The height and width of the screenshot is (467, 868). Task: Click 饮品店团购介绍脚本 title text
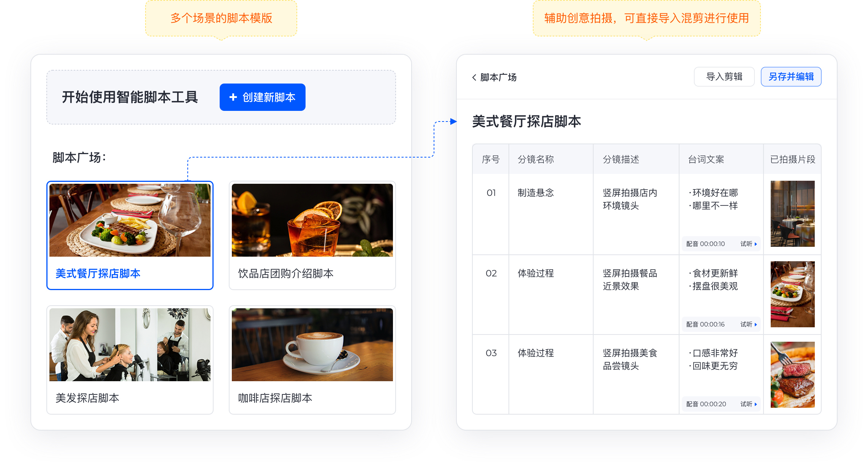point(285,274)
